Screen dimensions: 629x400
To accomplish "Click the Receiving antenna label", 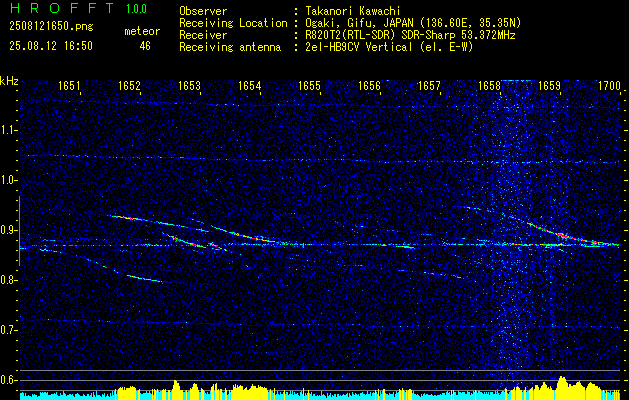I will (230, 47).
